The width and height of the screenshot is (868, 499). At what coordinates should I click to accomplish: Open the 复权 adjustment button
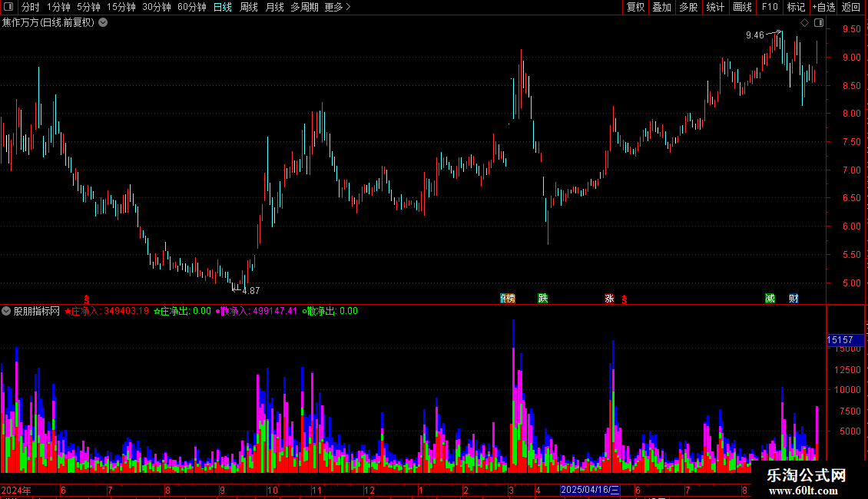[635, 7]
